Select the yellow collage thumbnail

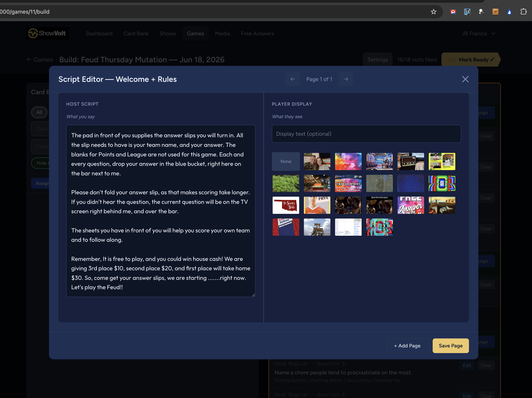(x=442, y=162)
